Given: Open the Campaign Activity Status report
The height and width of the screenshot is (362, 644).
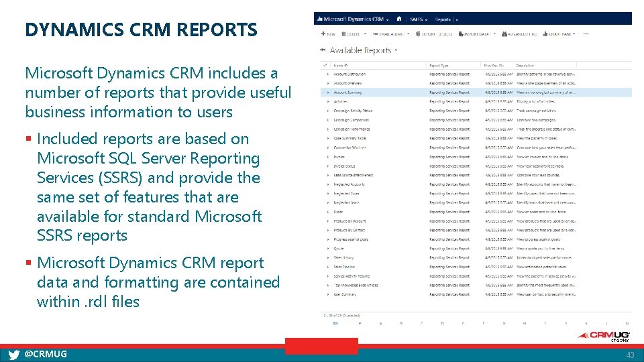Looking at the screenshot, I should (353, 111).
